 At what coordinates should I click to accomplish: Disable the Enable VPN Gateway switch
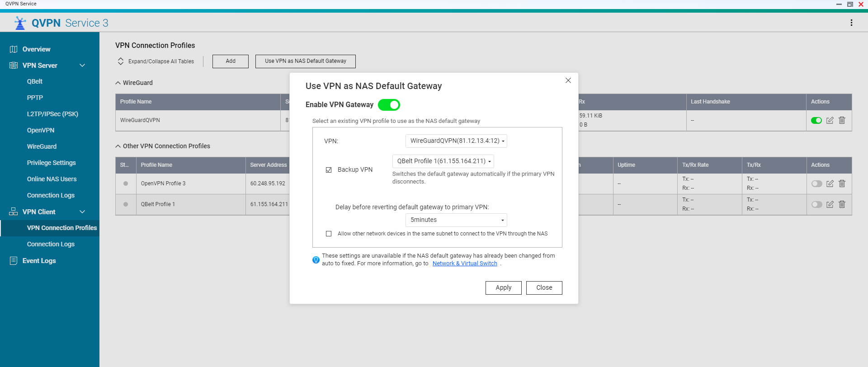pyautogui.click(x=389, y=105)
